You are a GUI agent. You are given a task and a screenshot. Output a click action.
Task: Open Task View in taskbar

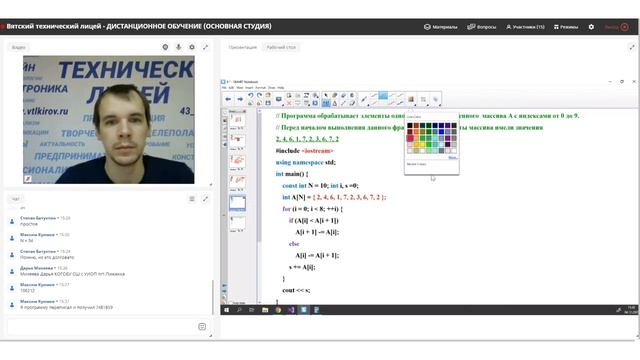point(252,310)
